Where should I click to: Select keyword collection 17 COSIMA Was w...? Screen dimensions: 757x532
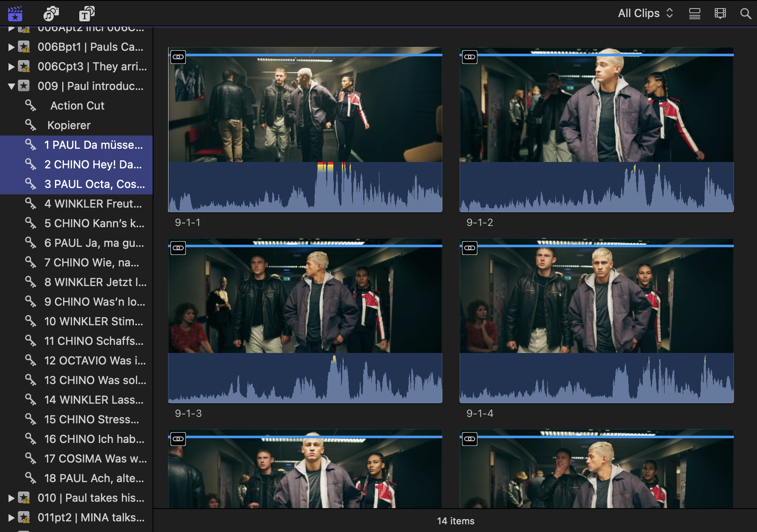click(95, 459)
